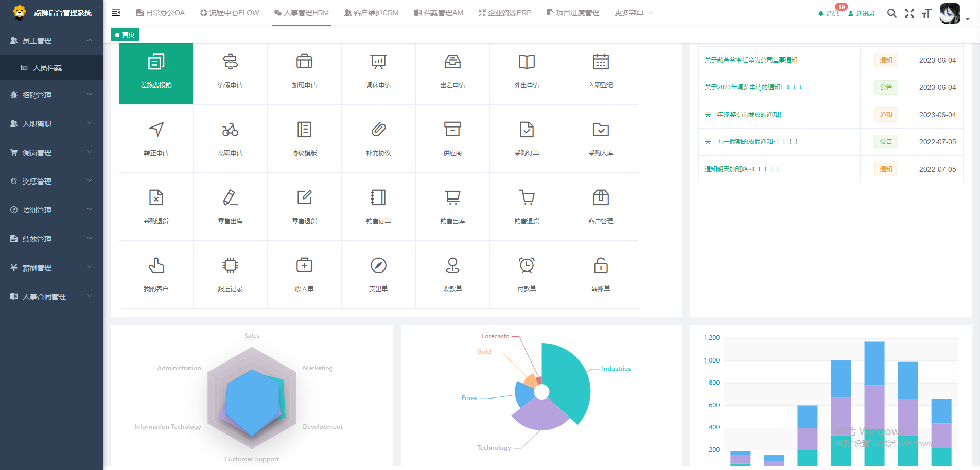Image resolution: width=980 pixels, height=470 pixels.
Task: Open the 离职申请 bicycle icon
Action: (230, 130)
